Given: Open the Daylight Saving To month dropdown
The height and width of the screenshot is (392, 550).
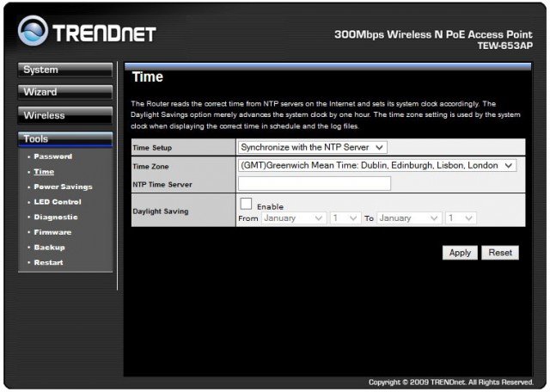Looking at the screenshot, I should [410, 218].
